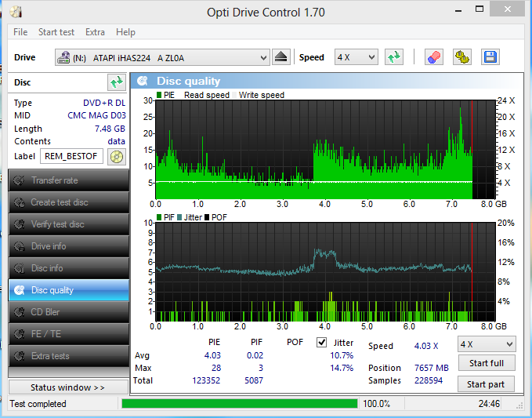Show the Disc info page
This screenshot has height=418, width=532.
(x=68, y=268)
